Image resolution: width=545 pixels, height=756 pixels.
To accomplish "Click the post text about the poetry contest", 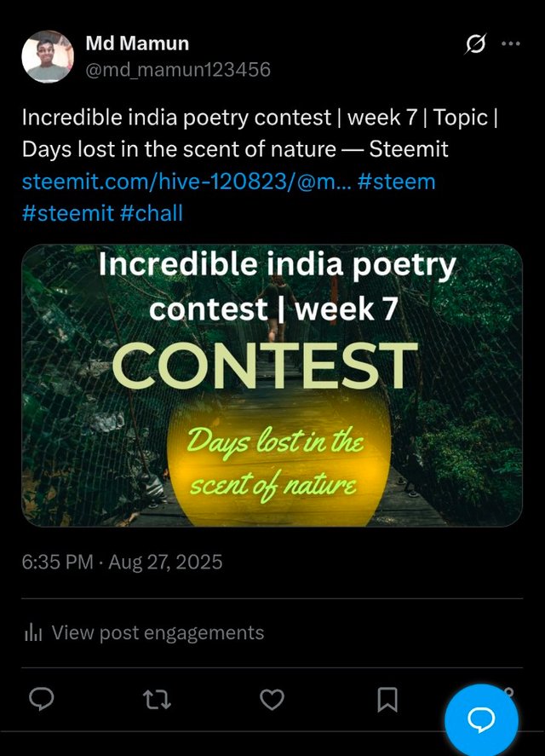I will [255, 133].
